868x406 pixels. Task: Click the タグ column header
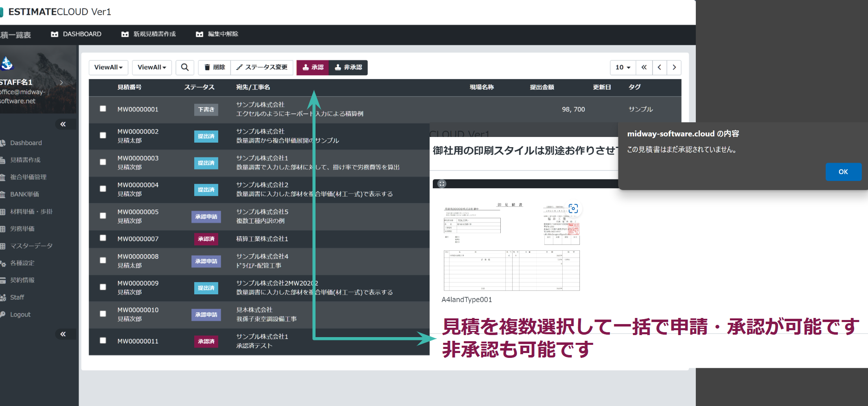(x=634, y=87)
